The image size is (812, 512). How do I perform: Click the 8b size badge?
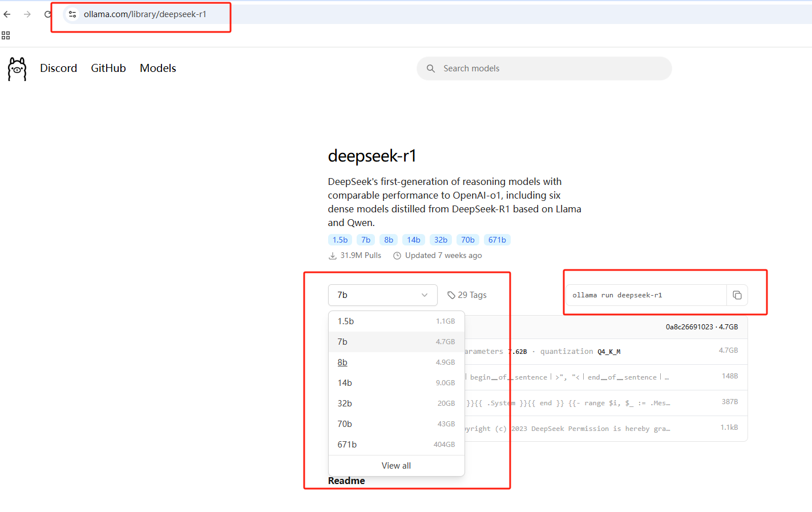point(389,240)
